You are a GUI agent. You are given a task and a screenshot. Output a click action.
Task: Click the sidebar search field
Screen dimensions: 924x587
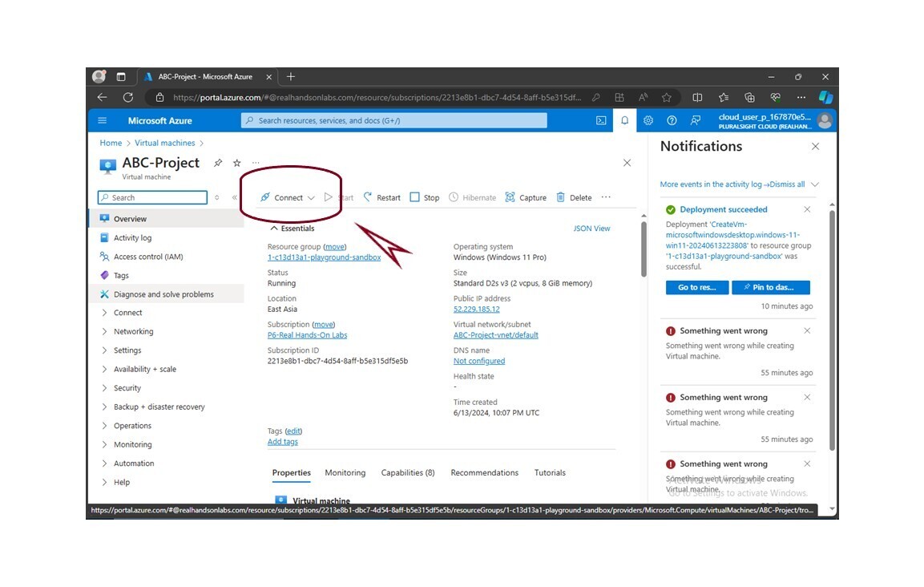pos(152,197)
